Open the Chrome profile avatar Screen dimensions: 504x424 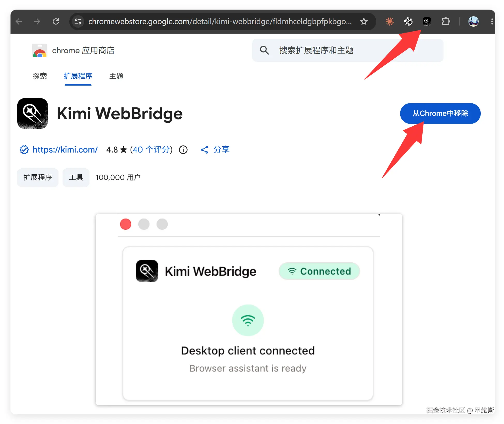(x=474, y=21)
